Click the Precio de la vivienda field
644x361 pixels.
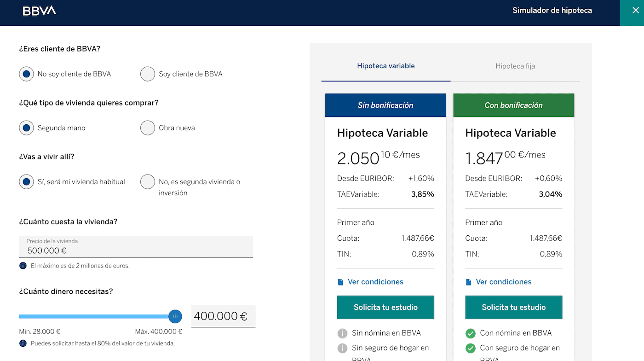click(136, 247)
